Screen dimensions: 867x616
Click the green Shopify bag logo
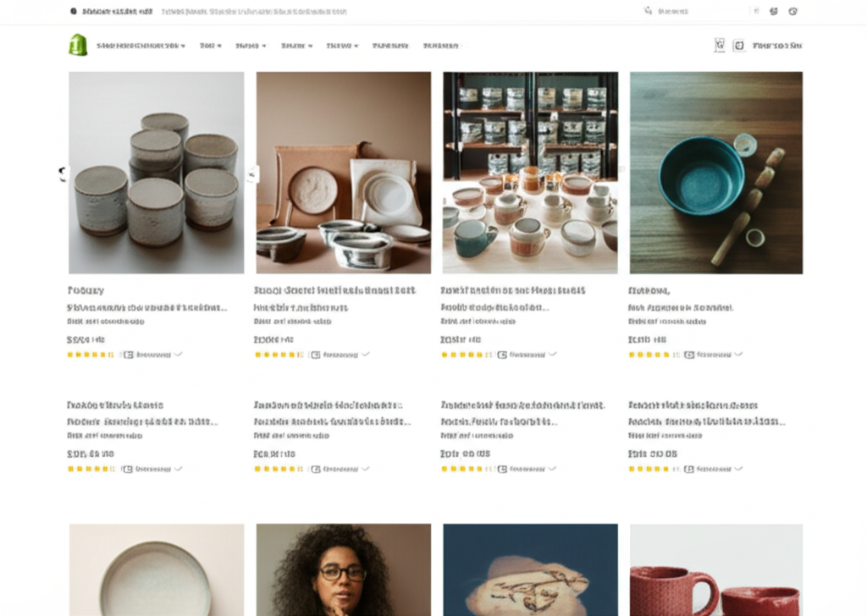[79, 44]
